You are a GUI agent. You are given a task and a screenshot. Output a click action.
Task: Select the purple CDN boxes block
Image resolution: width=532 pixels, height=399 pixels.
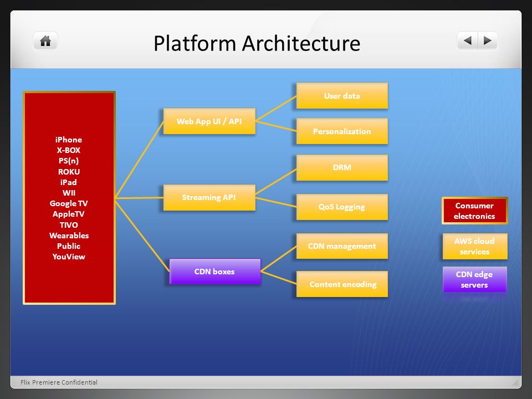215,272
